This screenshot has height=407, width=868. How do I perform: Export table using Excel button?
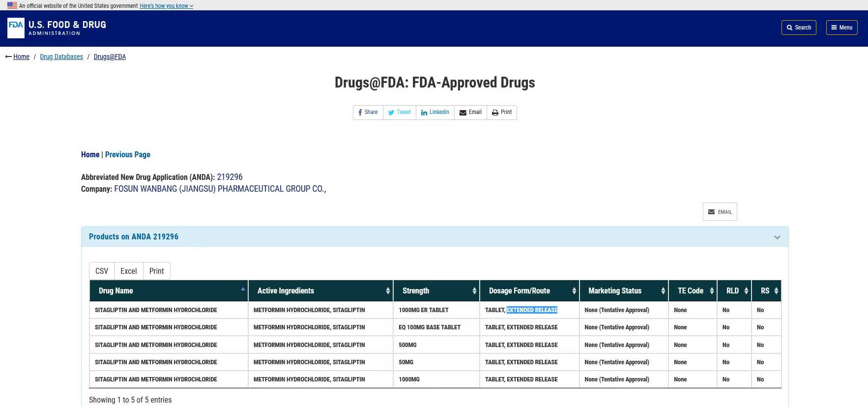[x=129, y=271]
